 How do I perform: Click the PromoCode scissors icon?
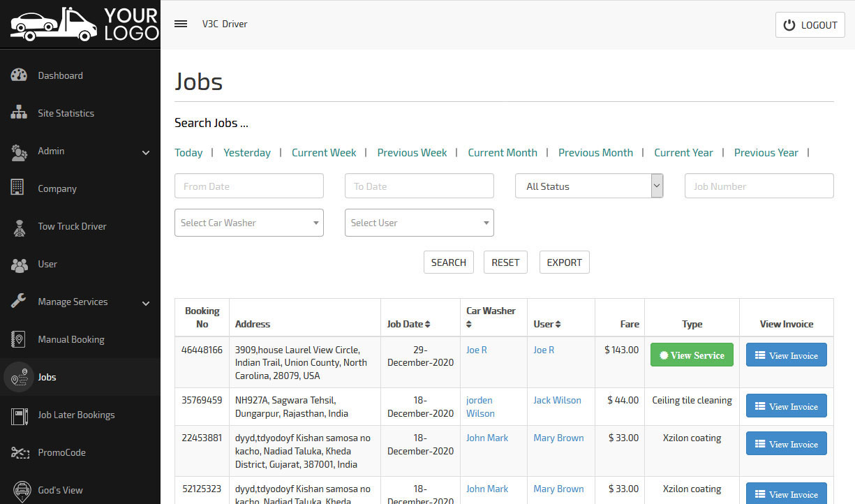point(20,452)
